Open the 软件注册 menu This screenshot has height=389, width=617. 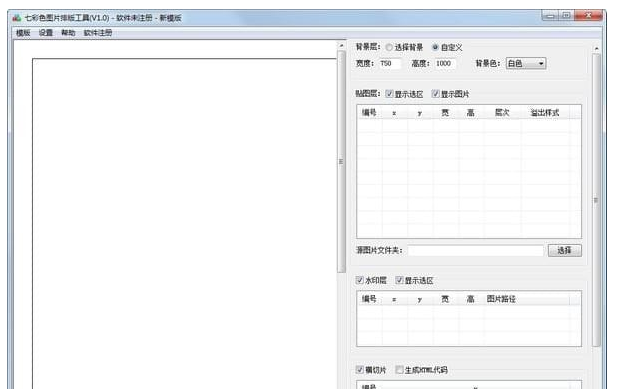[98, 33]
